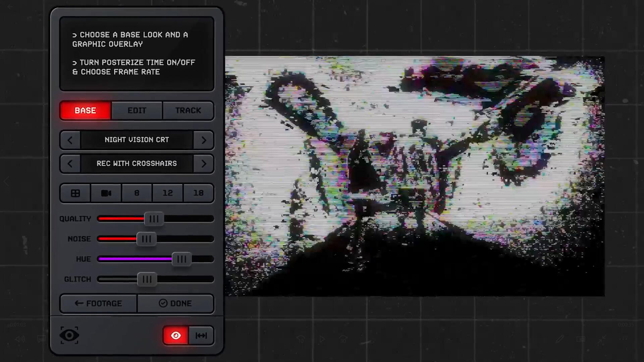Screen dimensions: 644x362
Task: Select frame rate button 18
Action: pyautogui.click(x=199, y=193)
